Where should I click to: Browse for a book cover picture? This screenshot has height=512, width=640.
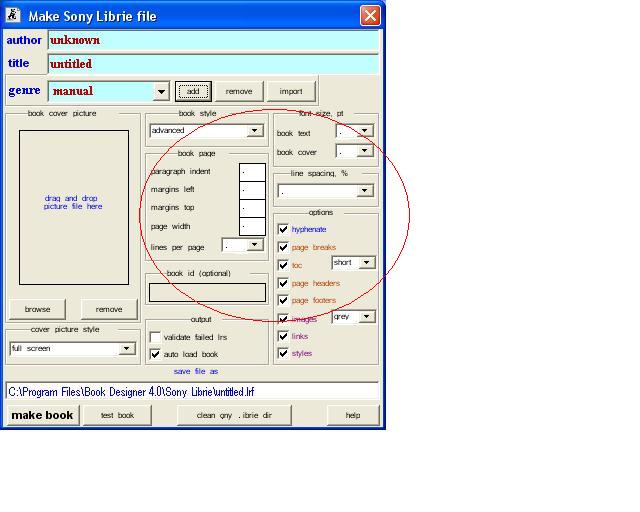pos(37,309)
